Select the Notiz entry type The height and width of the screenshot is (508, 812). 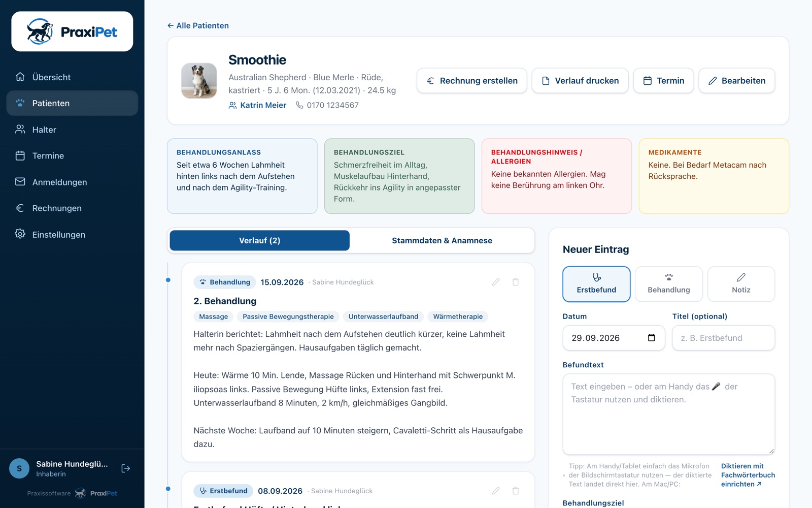pyautogui.click(x=741, y=284)
